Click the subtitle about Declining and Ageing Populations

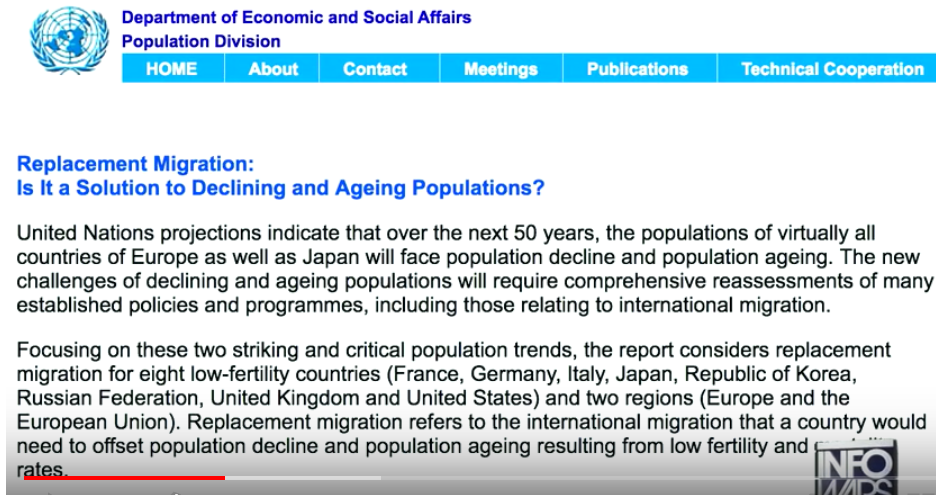point(281,188)
